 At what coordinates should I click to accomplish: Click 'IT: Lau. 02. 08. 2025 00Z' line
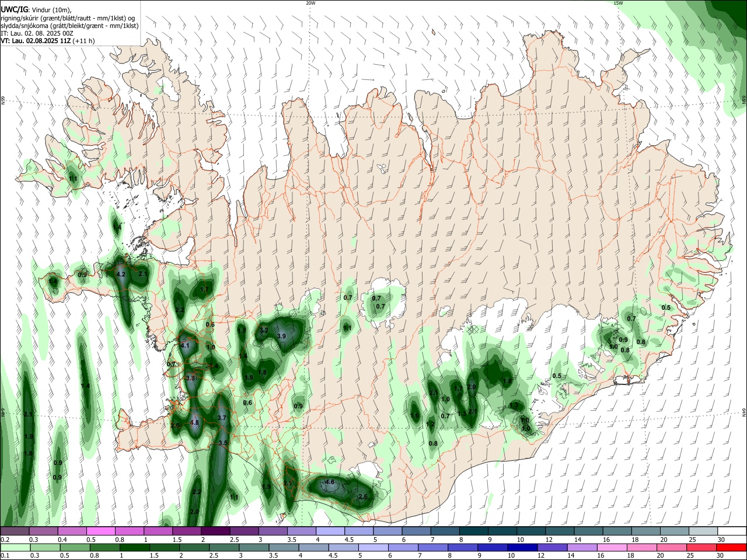37,33
